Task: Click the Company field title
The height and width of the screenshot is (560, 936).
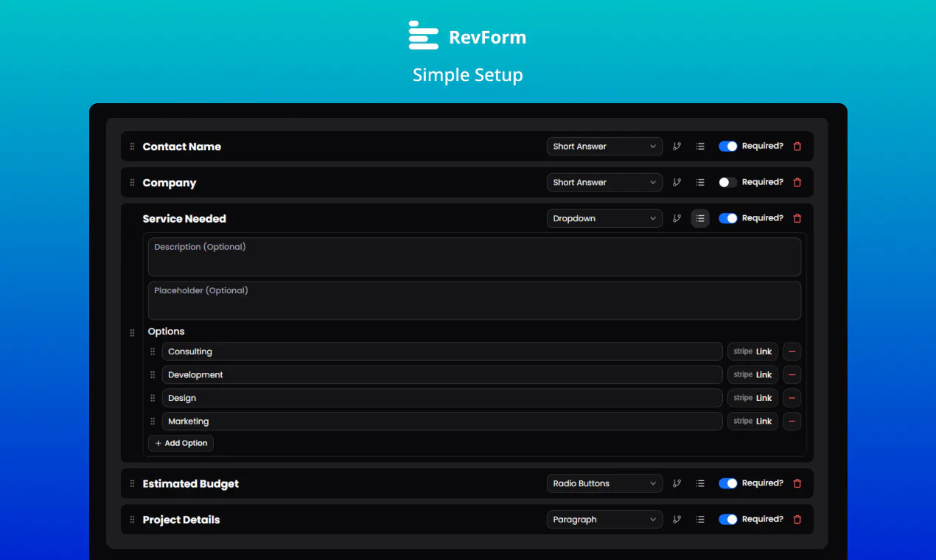Action: [x=170, y=183]
